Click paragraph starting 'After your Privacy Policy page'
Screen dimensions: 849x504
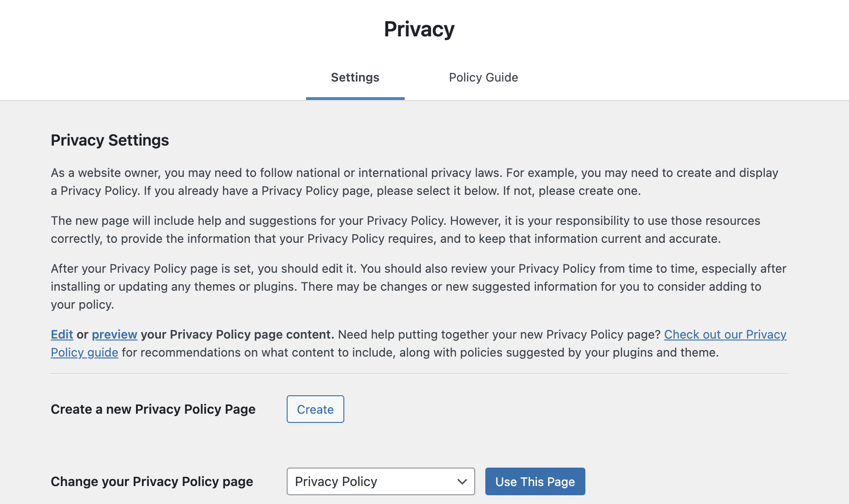pos(419,287)
